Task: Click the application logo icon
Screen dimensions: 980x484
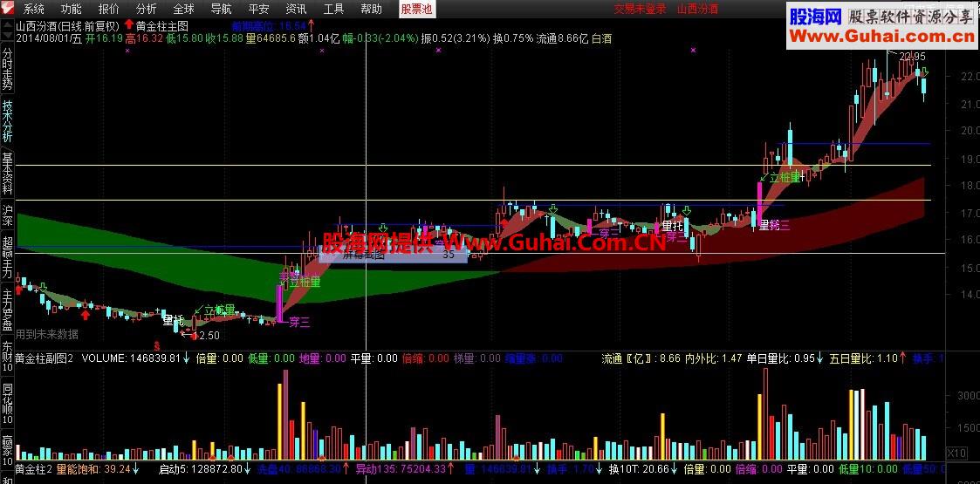Action: pyautogui.click(x=8, y=9)
